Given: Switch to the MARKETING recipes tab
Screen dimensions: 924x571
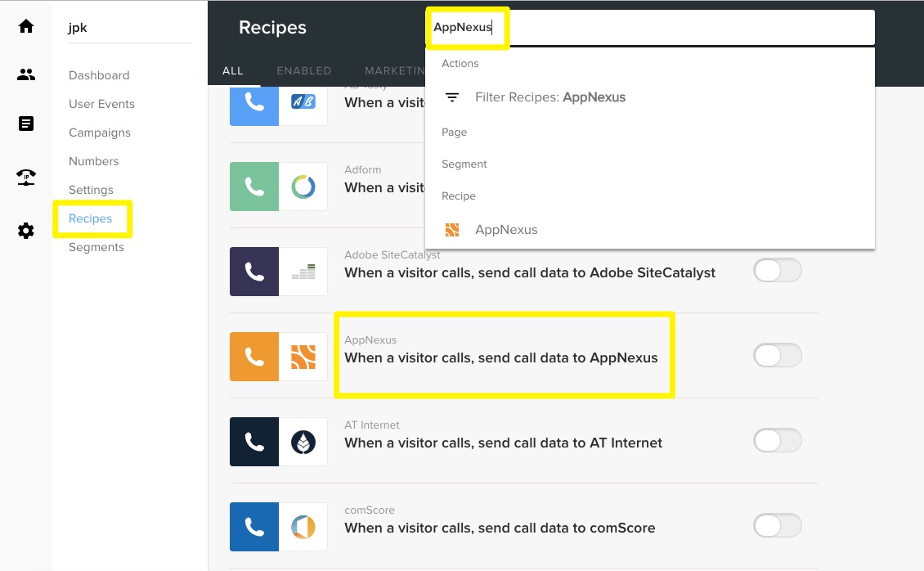Looking at the screenshot, I should 394,70.
